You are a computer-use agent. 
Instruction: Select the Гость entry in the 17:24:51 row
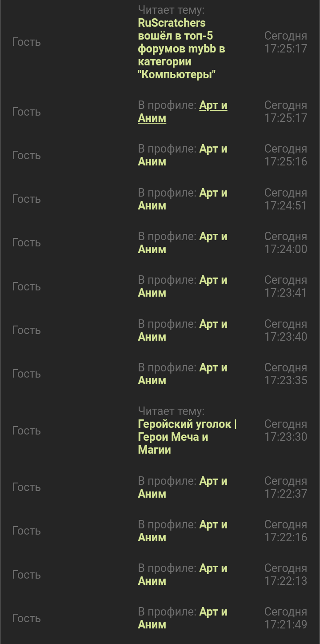click(x=27, y=199)
